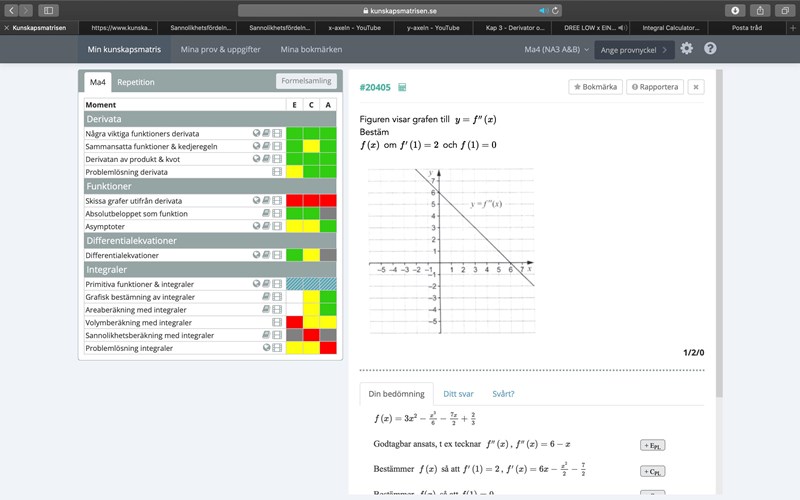Image resolution: width=800 pixels, height=500 pixels.
Task: Select red E cell for Skissa grafer
Action: [x=295, y=201]
